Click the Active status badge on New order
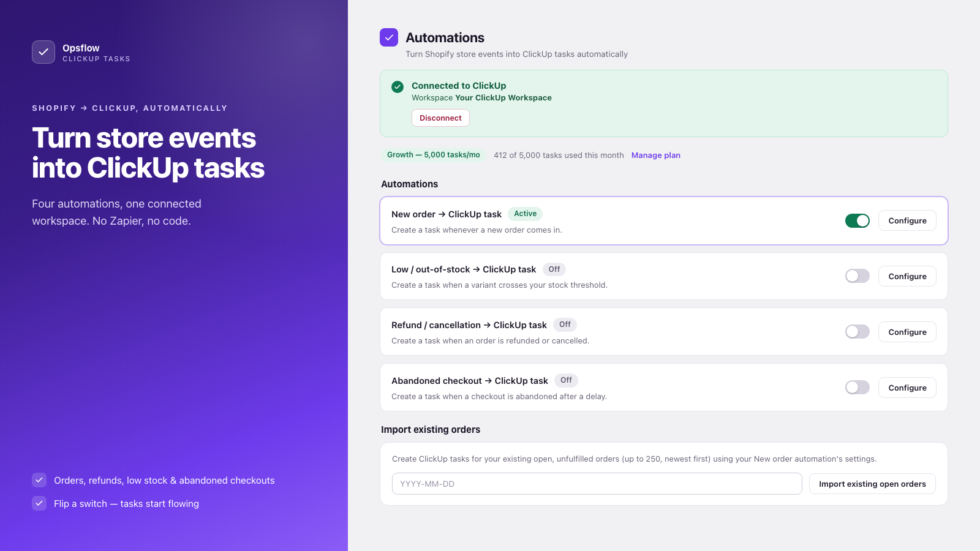This screenshot has width=980, height=551. [x=526, y=214]
